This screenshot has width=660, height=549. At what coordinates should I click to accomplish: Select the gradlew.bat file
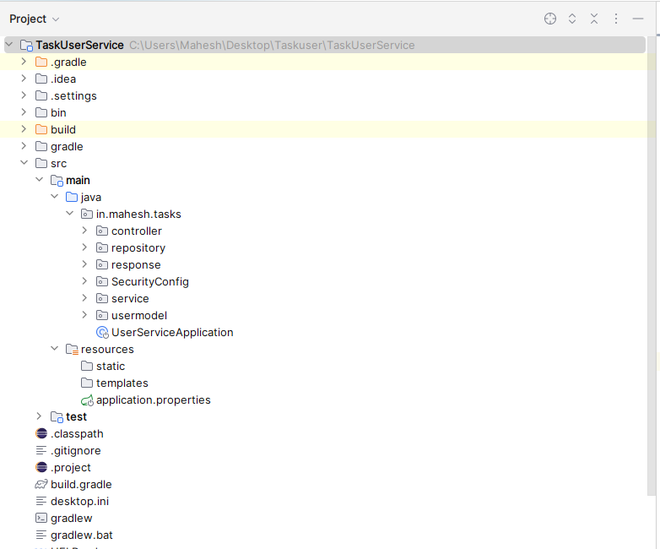pos(81,535)
